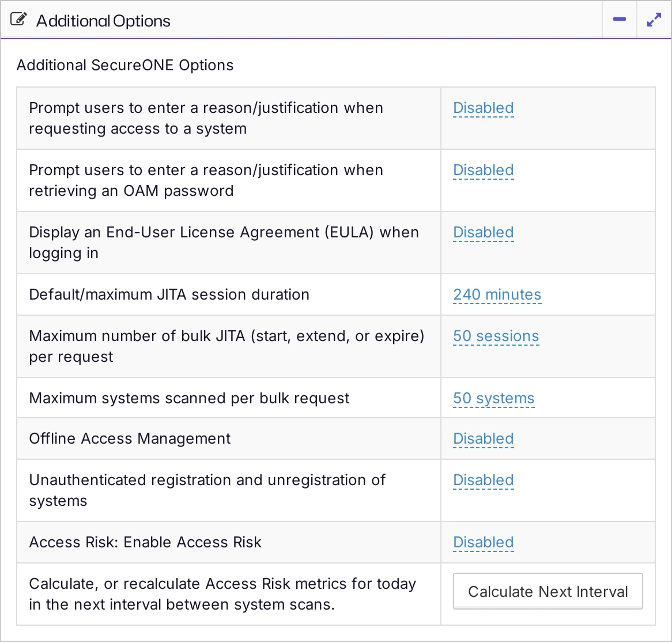The width and height of the screenshot is (672, 643).
Task: Edit the 240 minutes JITA session duration
Action: click(497, 295)
